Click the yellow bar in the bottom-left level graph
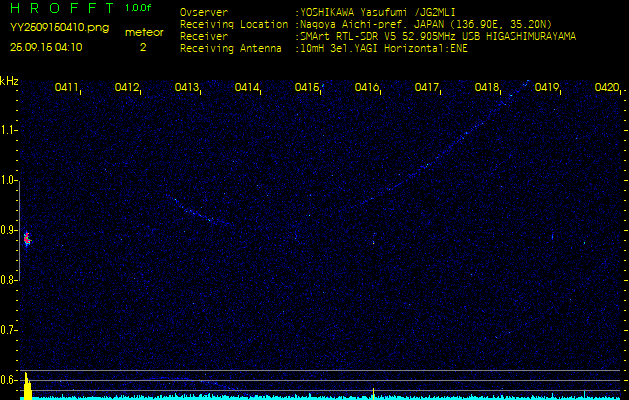629x400 pixels. tap(28, 389)
